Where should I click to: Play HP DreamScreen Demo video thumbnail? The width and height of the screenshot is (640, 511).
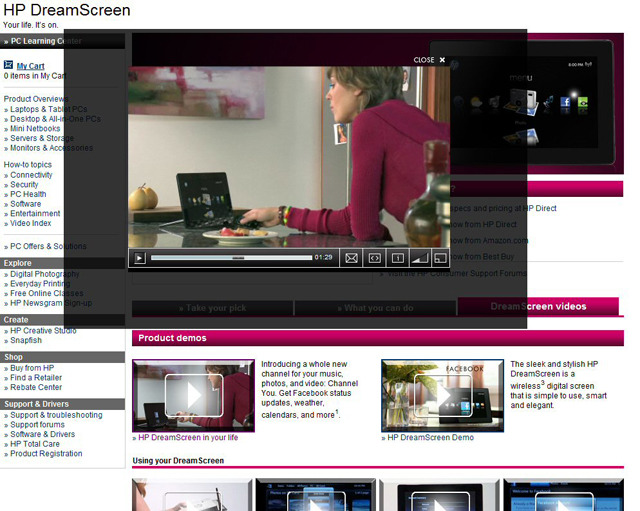[442, 395]
